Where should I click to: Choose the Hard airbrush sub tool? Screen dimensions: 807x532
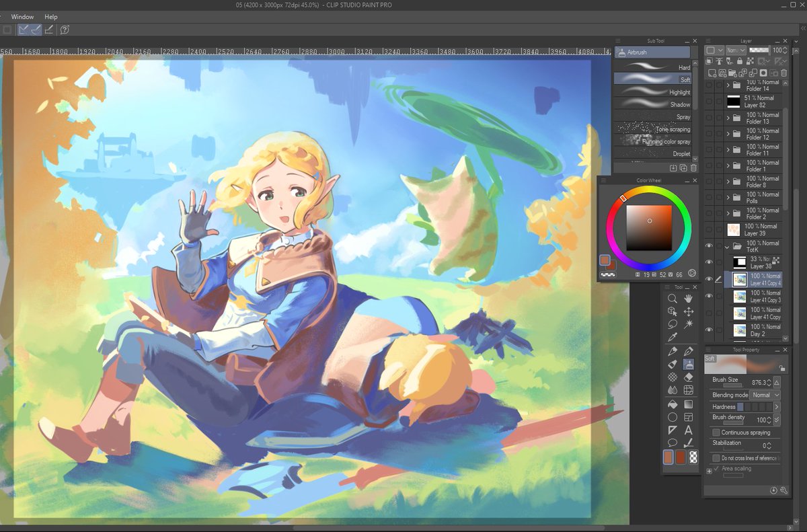652,67
